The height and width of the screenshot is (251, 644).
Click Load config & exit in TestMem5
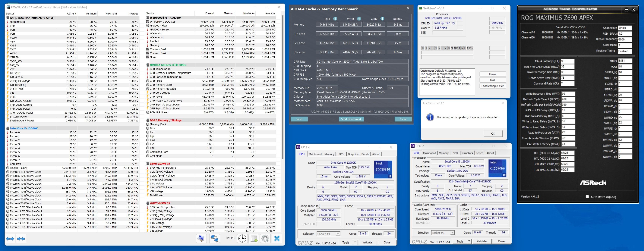[x=493, y=86]
